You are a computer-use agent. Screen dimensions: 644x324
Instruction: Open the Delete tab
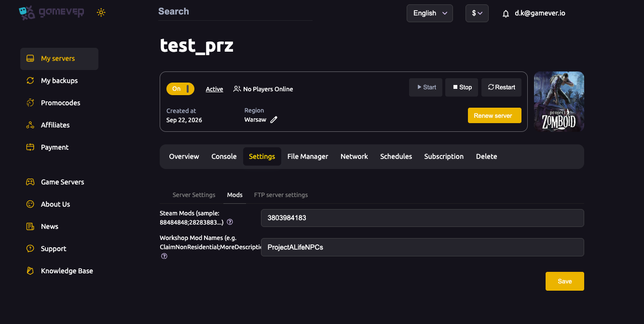pos(486,156)
